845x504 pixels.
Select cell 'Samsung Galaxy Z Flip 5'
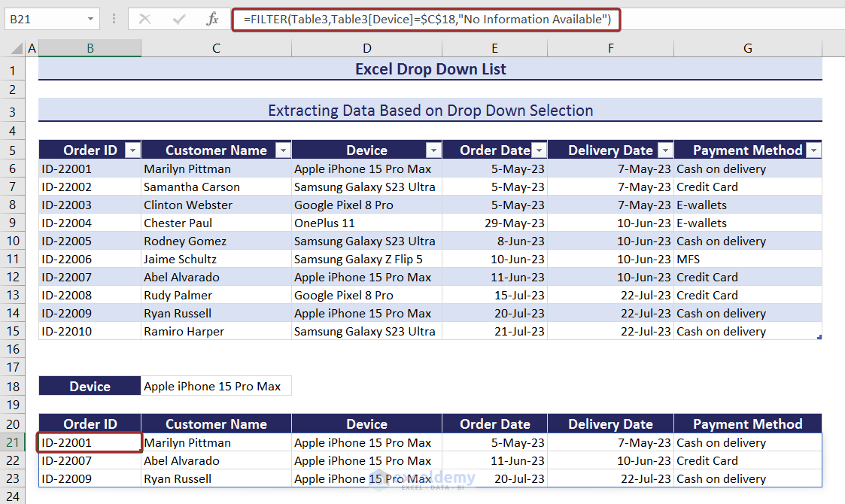point(367,260)
